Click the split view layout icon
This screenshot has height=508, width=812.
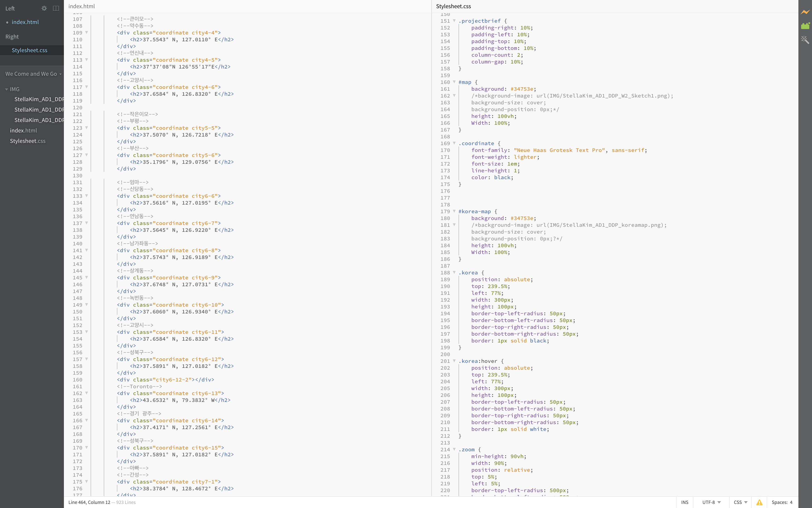(56, 8)
